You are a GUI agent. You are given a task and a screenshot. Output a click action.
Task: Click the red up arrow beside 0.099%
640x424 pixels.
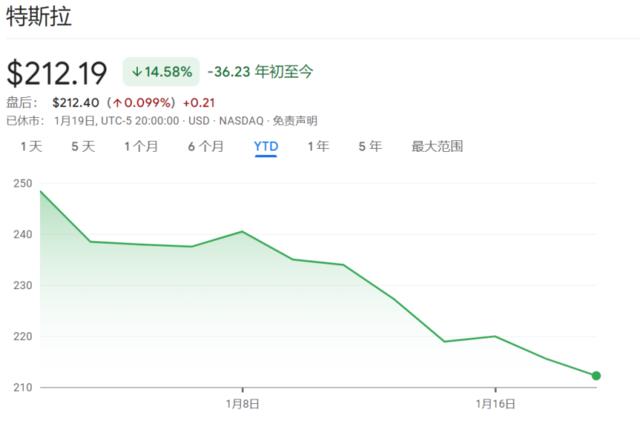[x=116, y=102]
